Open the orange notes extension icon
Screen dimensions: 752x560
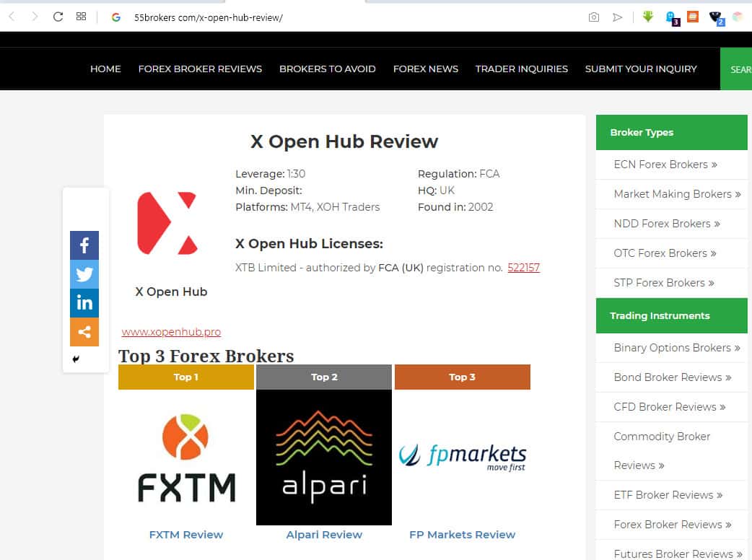(x=693, y=17)
